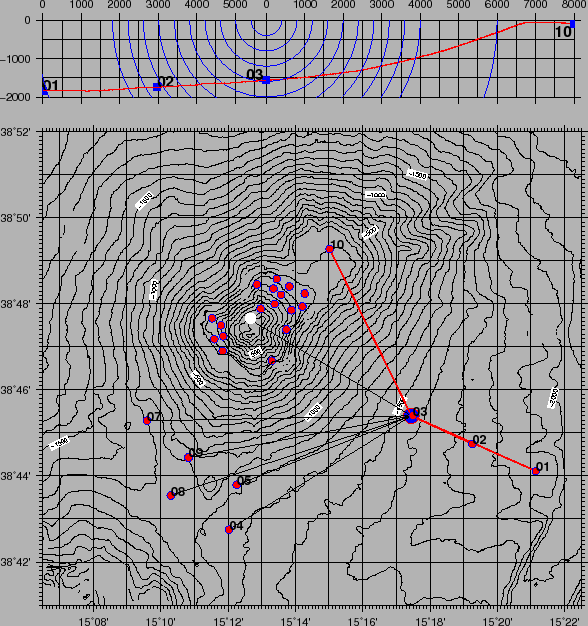Click station marker 04 on the map
Image resolution: width=588 pixels, height=626 pixels.
(x=229, y=529)
